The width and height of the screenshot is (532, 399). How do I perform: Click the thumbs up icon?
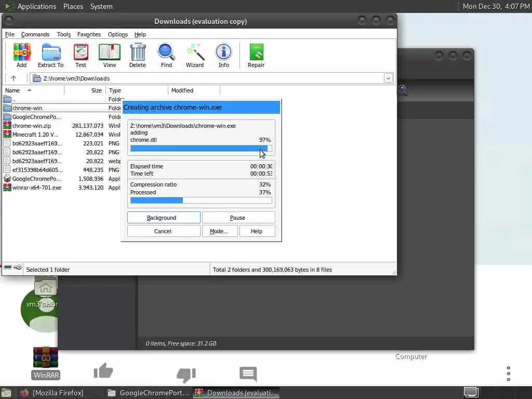[x=103, y=371]
